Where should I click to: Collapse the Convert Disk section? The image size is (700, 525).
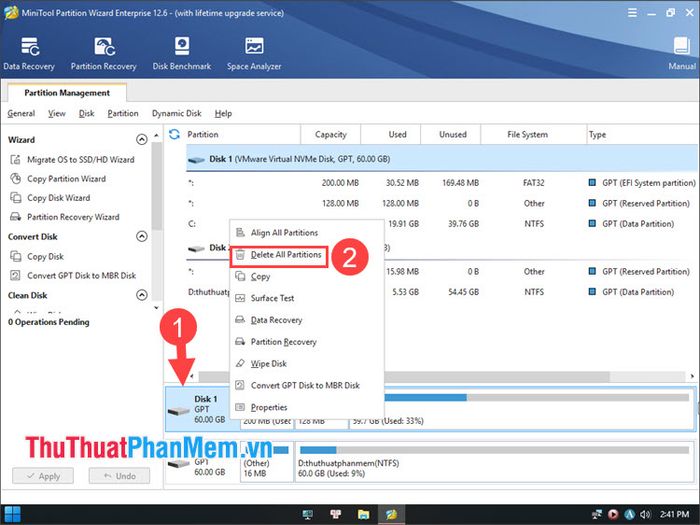point(142,237)
